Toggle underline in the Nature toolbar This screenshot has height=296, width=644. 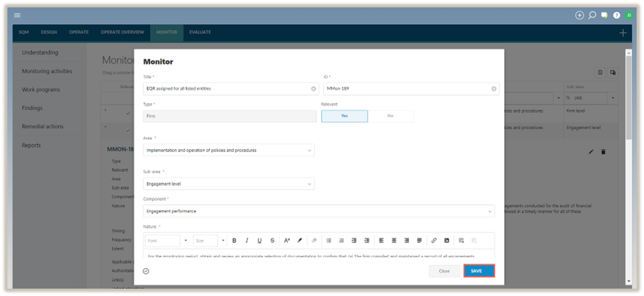point(260,240)
